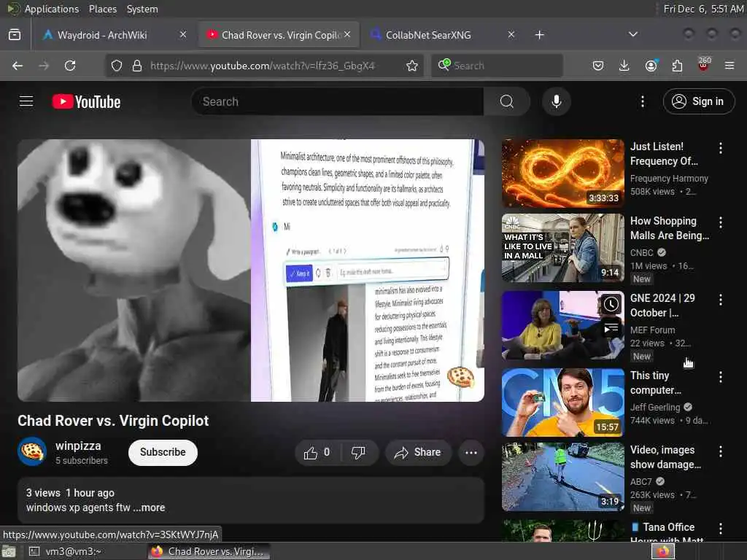Open options menu for This tiny computer video
747x560 pixels.
tap(720, 377)
